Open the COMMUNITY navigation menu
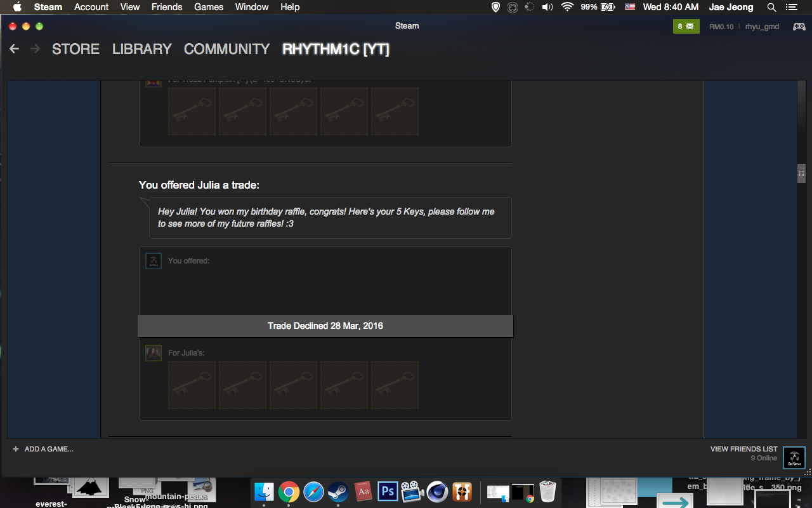The height and width of the screenshot is (508, 812). click(x=226, y=49)
